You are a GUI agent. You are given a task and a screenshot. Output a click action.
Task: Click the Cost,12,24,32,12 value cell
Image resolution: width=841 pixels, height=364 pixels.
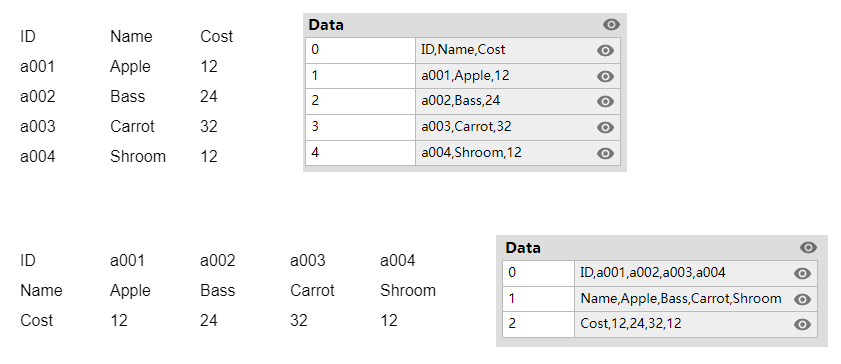point(696,324)
